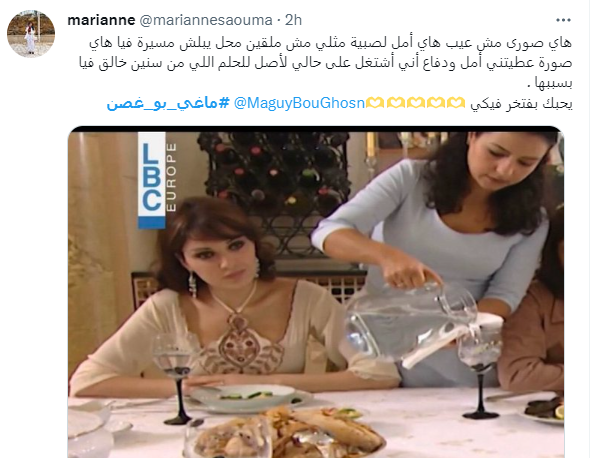Click the yellow heart emojis in the tweet

click(x=415, y=103)
